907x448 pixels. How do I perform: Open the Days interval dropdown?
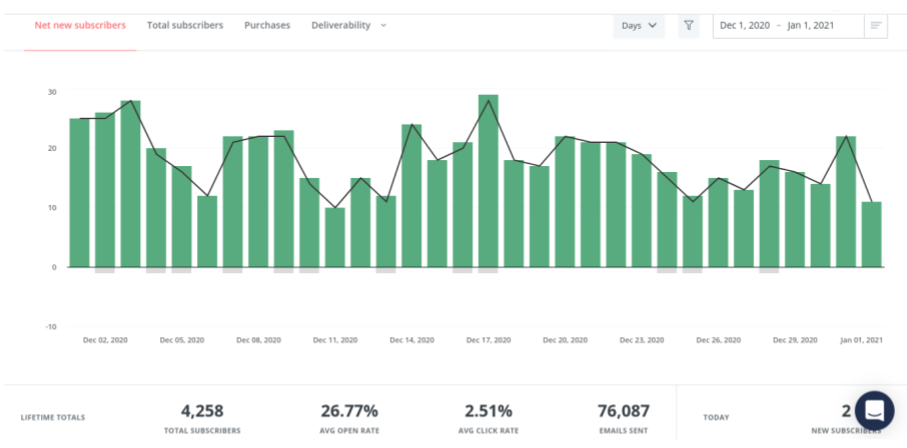pyautogui.click(x=639, y=26)
